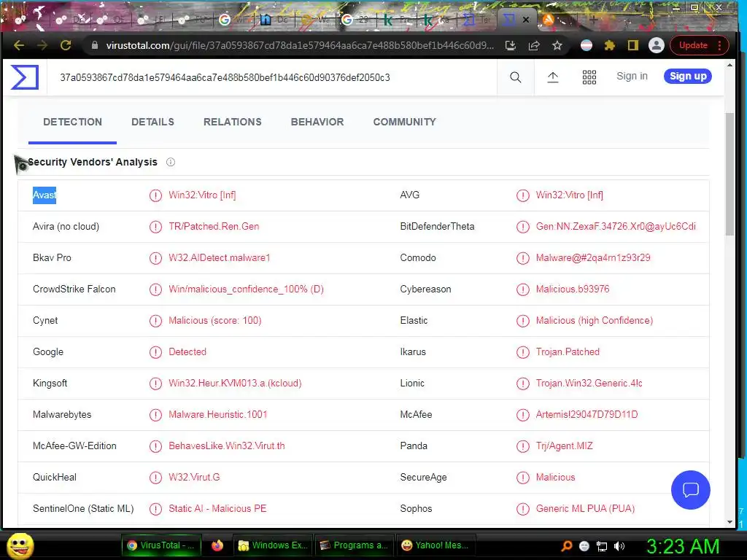The image size is (747, 560).
Task: Click the VirusTotal sigma logo
Action: [x=24, y=77]
